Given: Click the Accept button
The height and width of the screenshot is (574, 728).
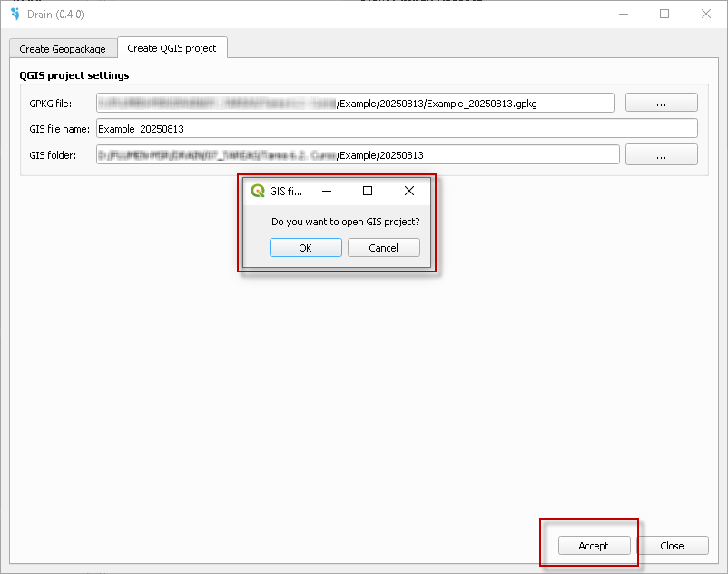Looking at the screenshot, I should point(594,546).
